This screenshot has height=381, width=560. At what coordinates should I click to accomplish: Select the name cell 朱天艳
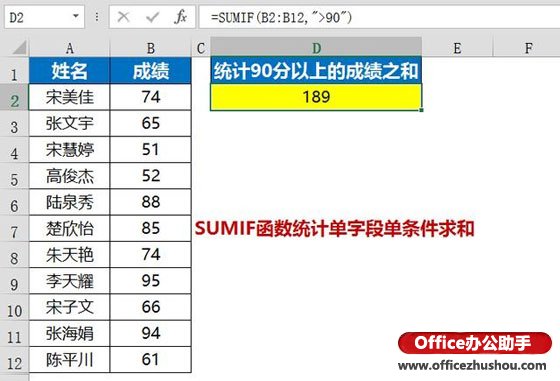click(70, 255)
